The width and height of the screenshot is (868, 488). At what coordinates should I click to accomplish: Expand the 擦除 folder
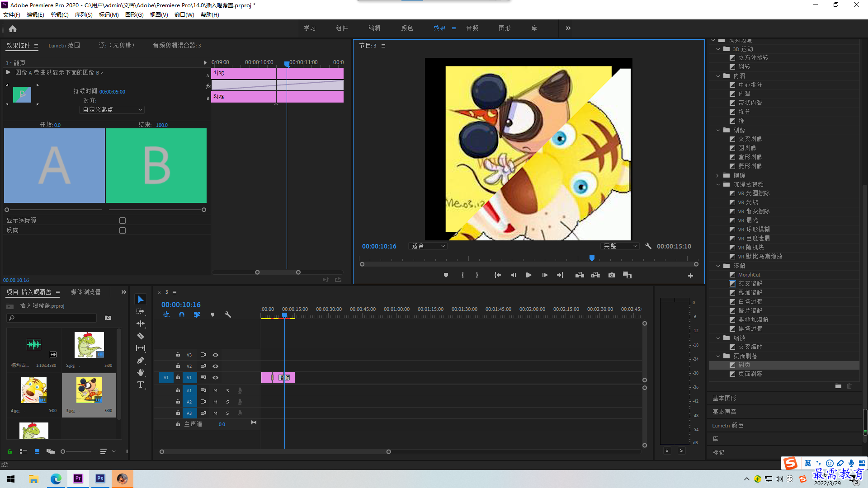click(x=718, y=175)
